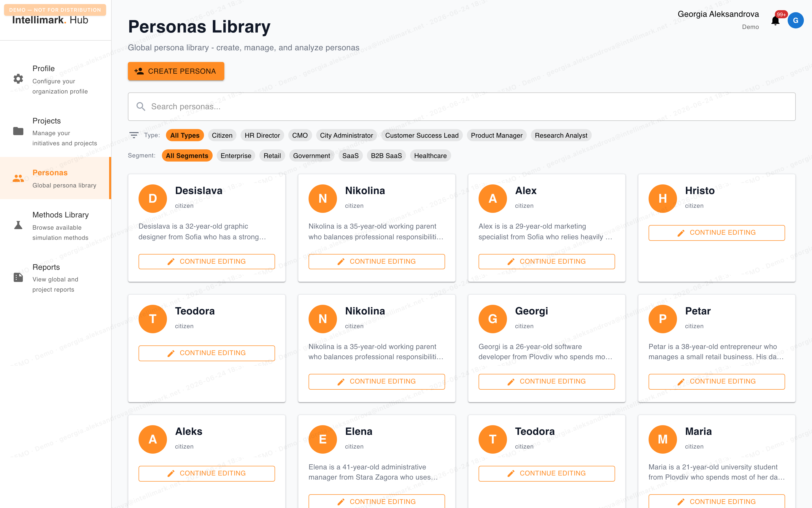Screen dimensions: 812x508
Task: Open Methods Library in the sidebar
Action: pyautogui.click(x=55, y=226)
